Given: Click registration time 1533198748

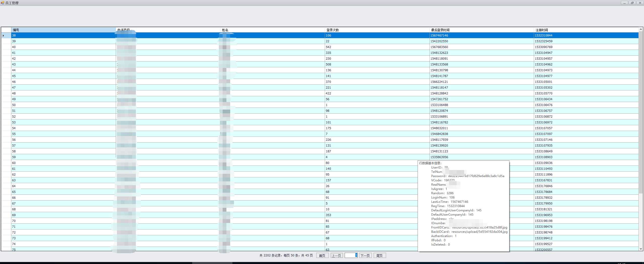Looking at the screenshot, I should click(586, 232).
